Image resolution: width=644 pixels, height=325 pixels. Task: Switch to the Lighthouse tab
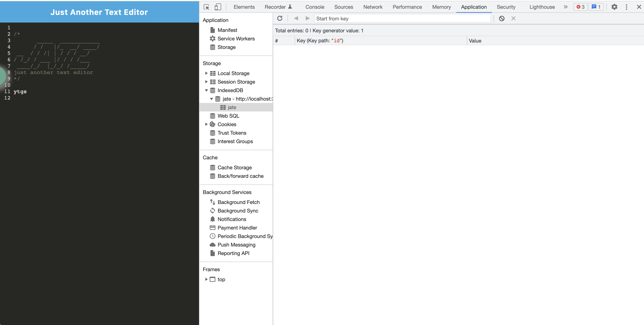coord(542,7)
